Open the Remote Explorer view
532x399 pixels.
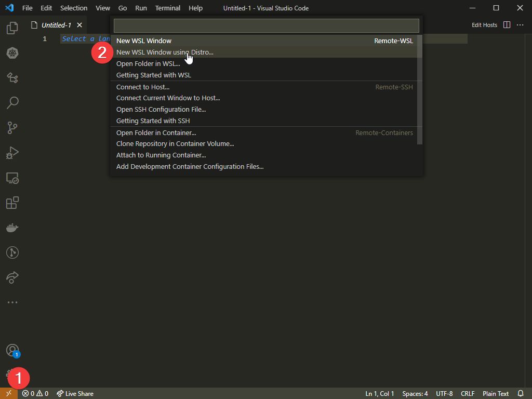pyautogui.click(x=12, y=178)
